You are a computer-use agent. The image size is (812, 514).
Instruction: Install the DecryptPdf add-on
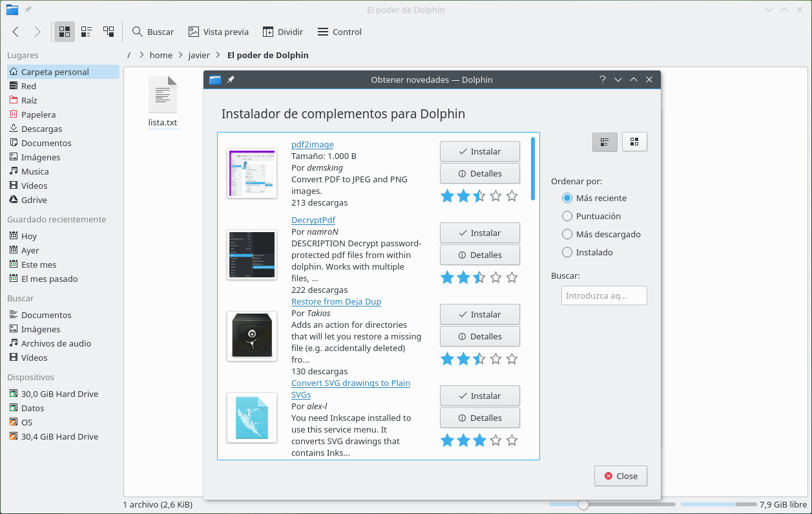pos(480,233)
